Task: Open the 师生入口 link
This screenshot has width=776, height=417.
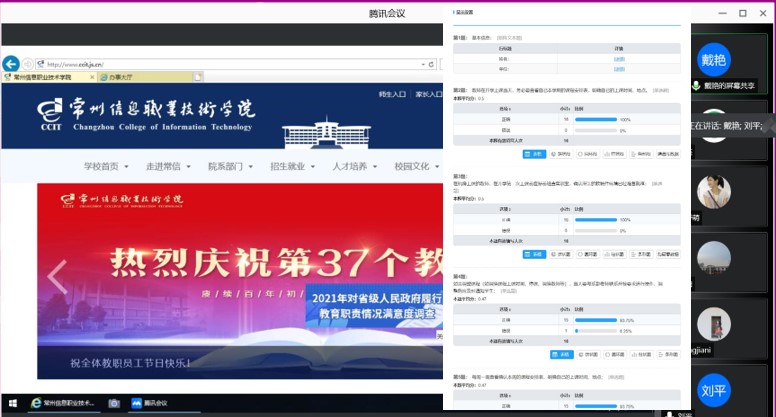Action: [x=392, y=94]
